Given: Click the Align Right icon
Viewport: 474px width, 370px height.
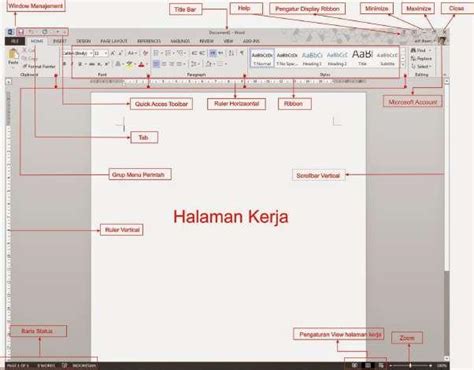Looking at the screenshot, I should tap(172, 64).
